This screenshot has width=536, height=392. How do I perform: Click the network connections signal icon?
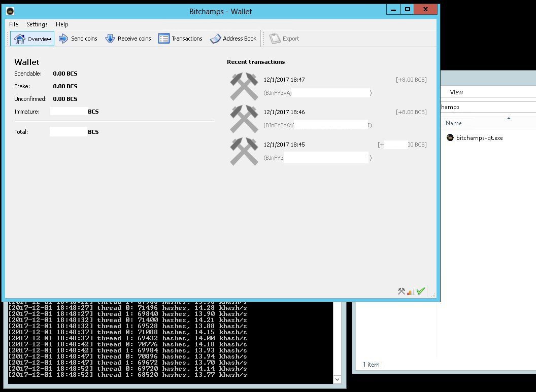pyautogui.click(x=411, y=291)
